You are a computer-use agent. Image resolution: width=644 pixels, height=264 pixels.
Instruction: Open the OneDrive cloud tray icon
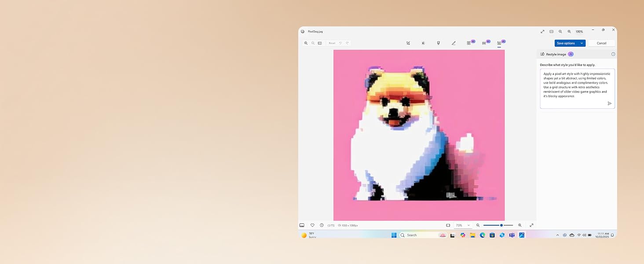click(572, 235)
